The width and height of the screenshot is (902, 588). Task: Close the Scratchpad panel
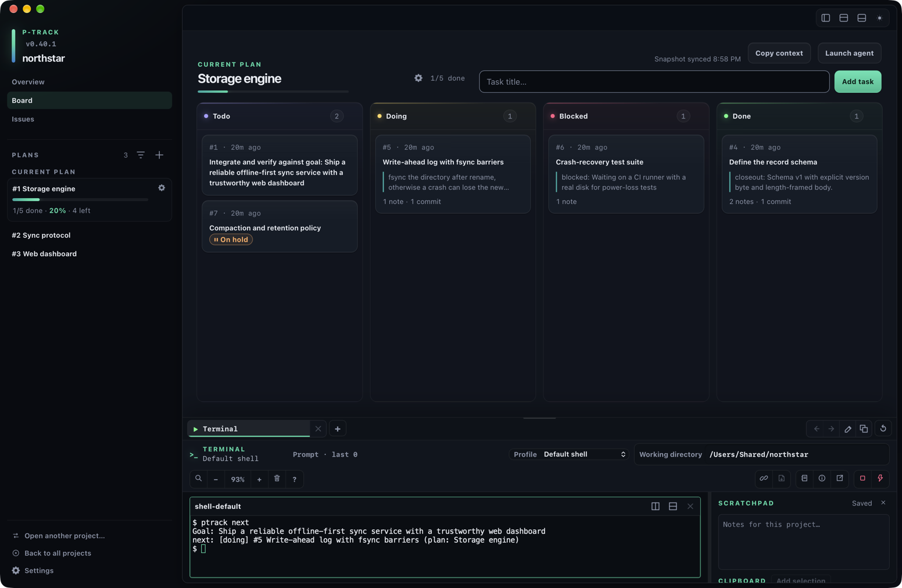[883, 503]
